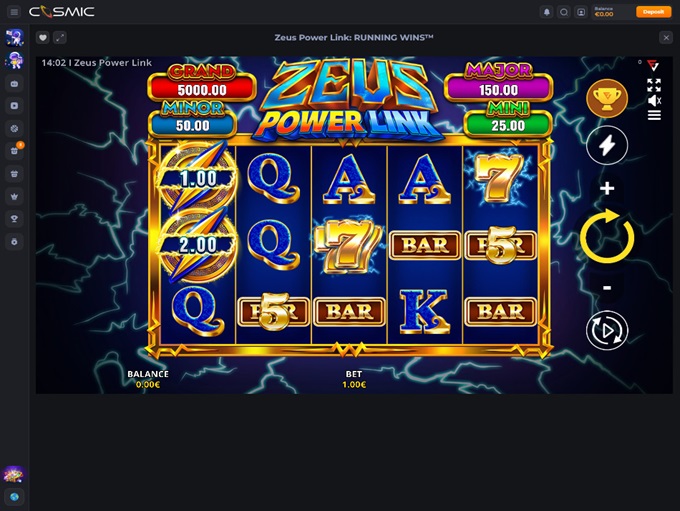Decrease the bet with the minus button
Viewport: 680px width, 511px height.
coord(607,287)
